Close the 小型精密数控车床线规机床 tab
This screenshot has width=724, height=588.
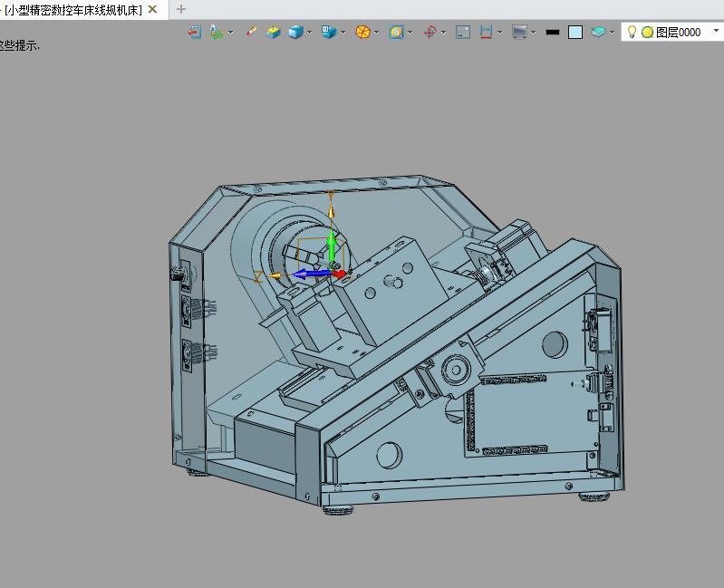[153, 9]
